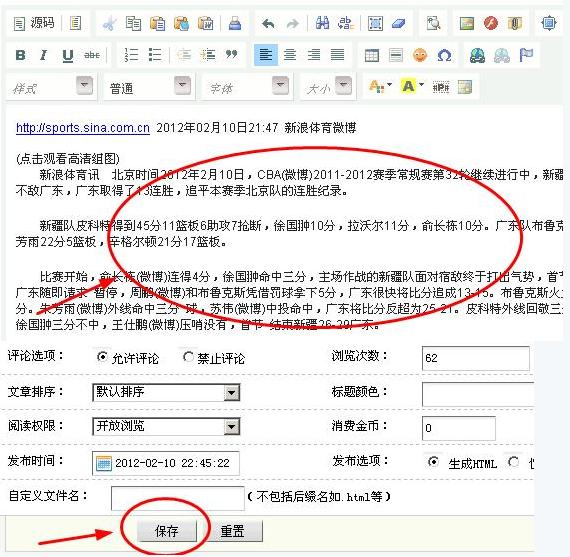Screen dimensions: 570x557
Task: Click the 标题颜色 input field
Action: point(478,394)
